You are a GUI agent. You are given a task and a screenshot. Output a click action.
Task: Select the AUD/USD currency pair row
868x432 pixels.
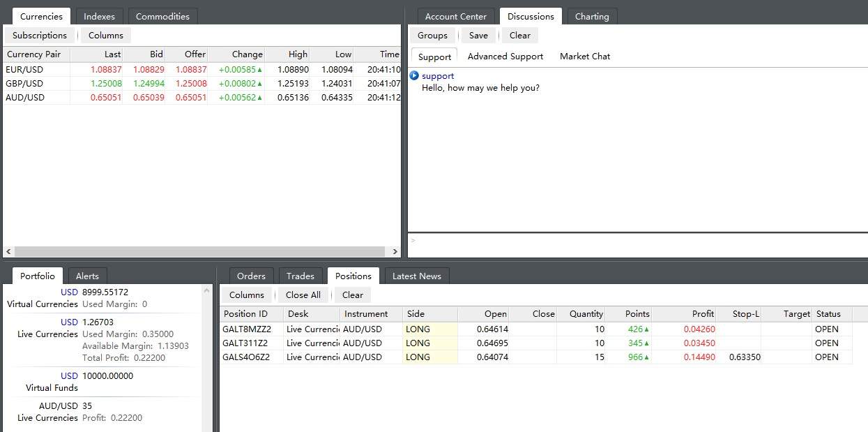point(202,98)
